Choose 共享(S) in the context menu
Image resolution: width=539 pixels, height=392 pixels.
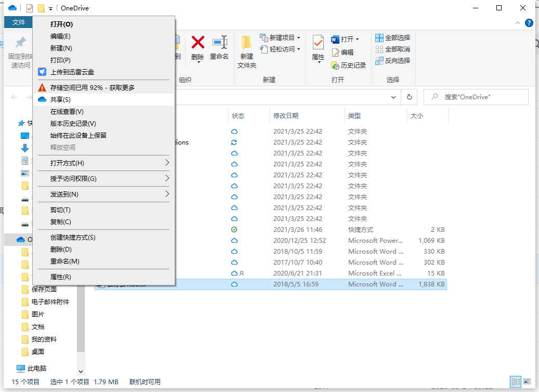point(60,100)
